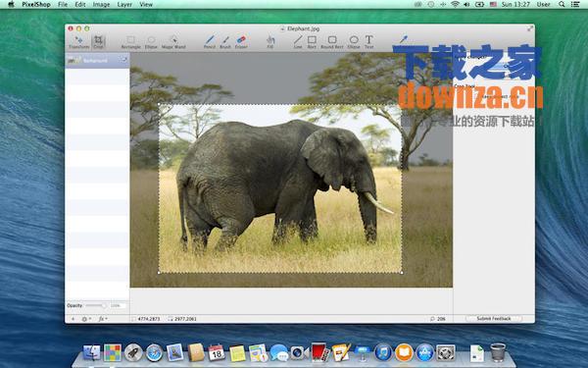Open Launchpad rocket from the Dock
The image size is (588, 368).
point(133,352)
